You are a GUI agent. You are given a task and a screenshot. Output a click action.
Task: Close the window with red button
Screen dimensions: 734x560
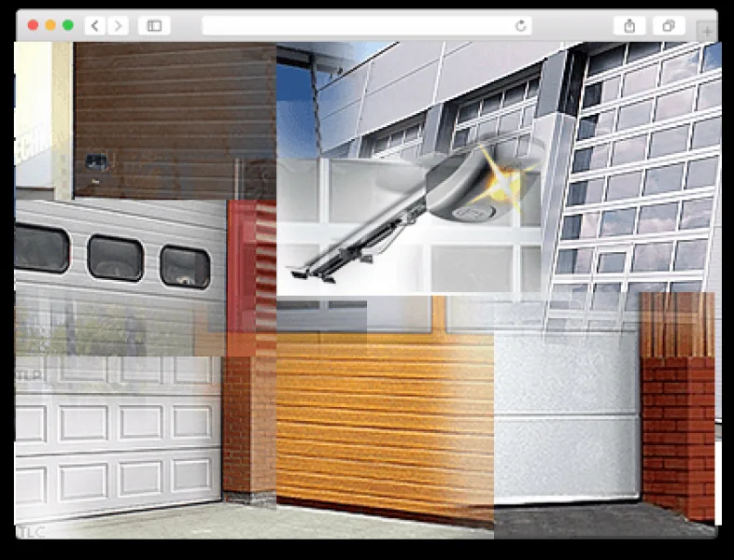click(x=33, y=25)
